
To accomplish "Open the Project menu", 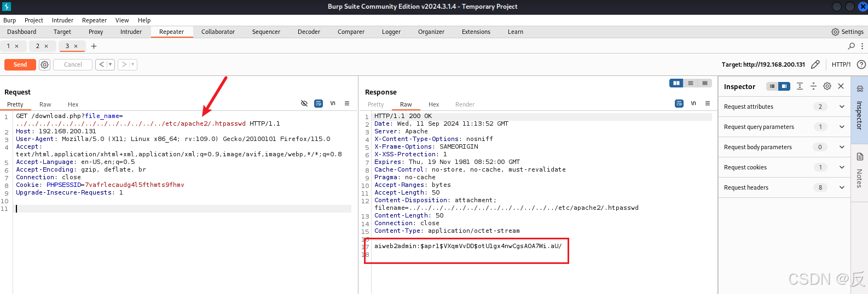I will 34,20.
